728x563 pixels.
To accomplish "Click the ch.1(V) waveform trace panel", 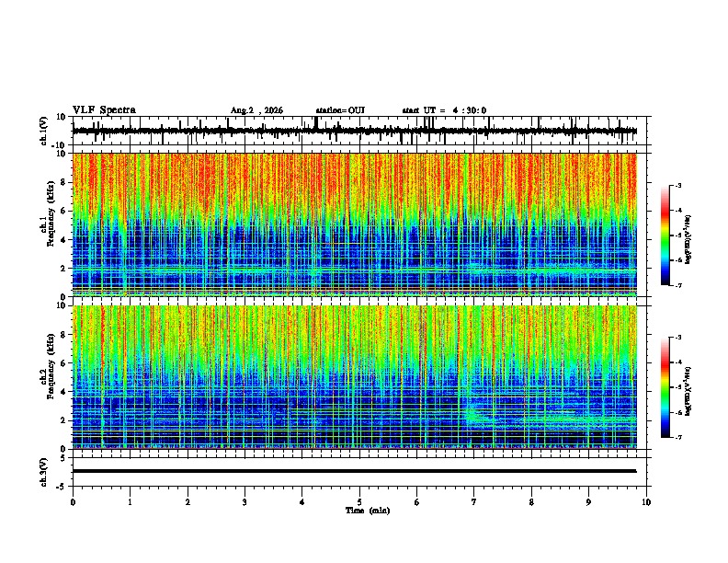I will [359, 131].
